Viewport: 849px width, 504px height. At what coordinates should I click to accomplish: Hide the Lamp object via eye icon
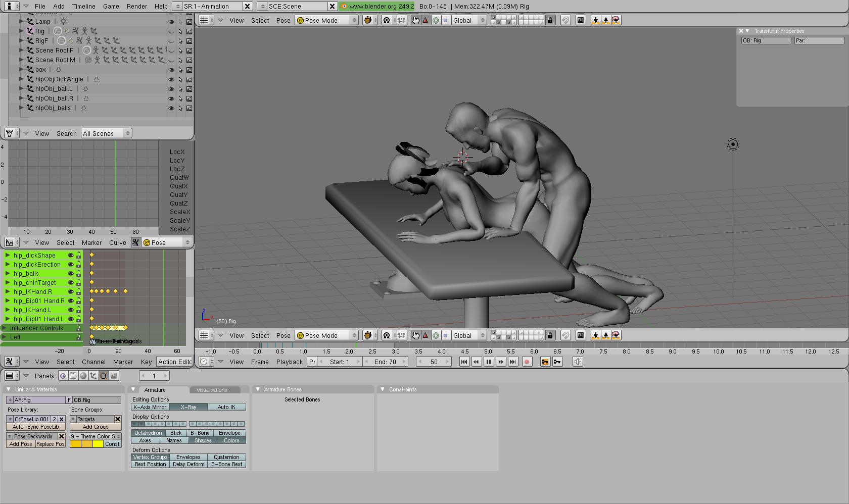pyautogui.click(x=171, y=22)
